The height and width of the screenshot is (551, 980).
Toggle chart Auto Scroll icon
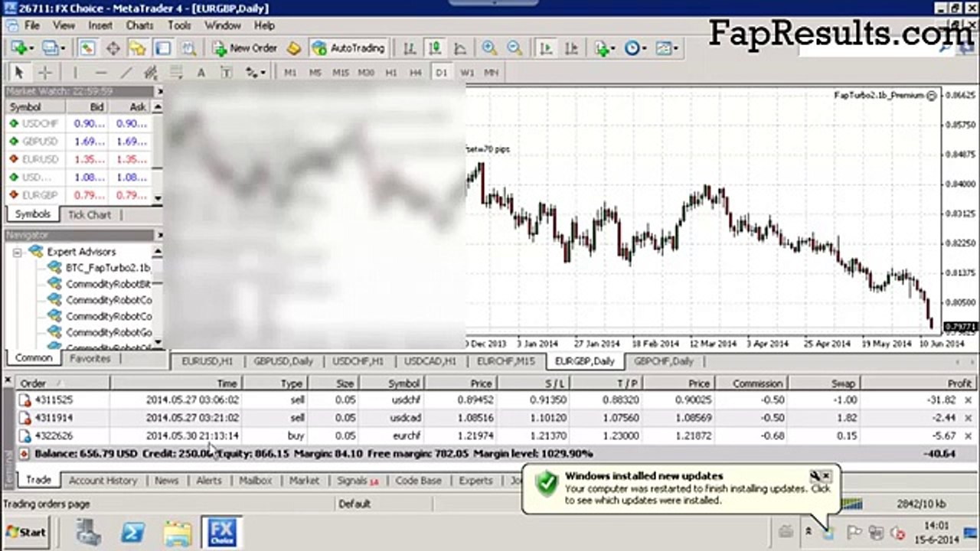point(546,48)
